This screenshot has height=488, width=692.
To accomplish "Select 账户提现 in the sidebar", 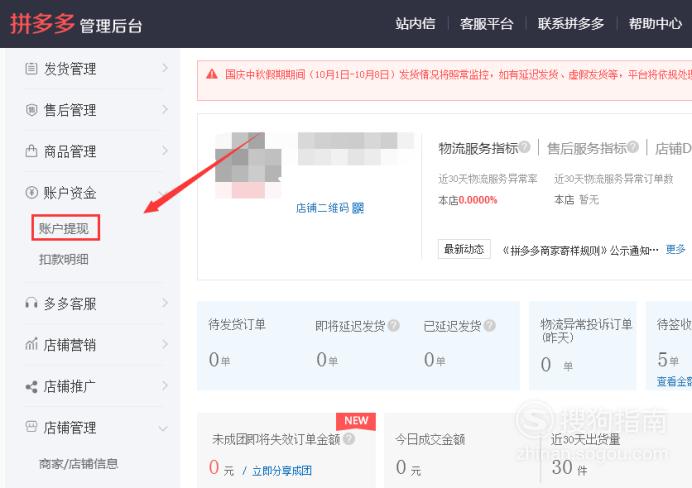I will point(64,228).
